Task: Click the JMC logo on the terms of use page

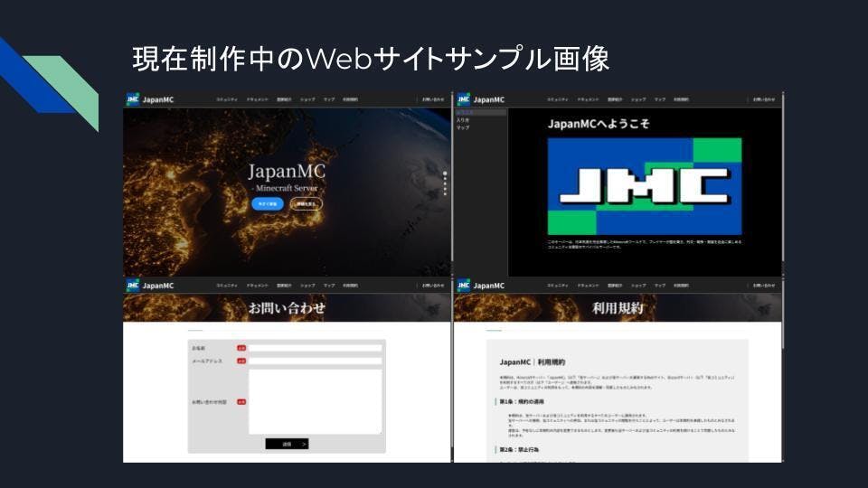Action: coord(464,286)
